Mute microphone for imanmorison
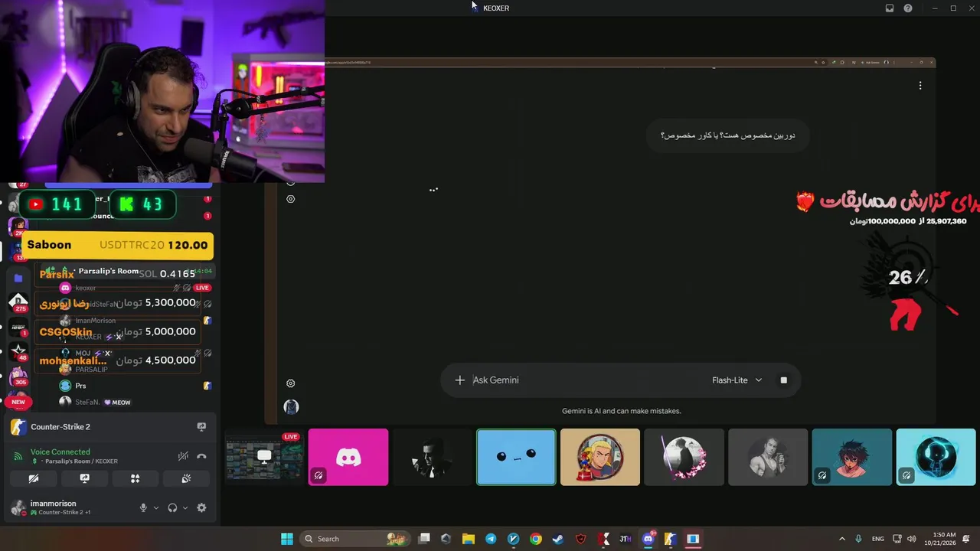Image resolution: width=980 pixels, height=551 pixels. click(143, 507)
